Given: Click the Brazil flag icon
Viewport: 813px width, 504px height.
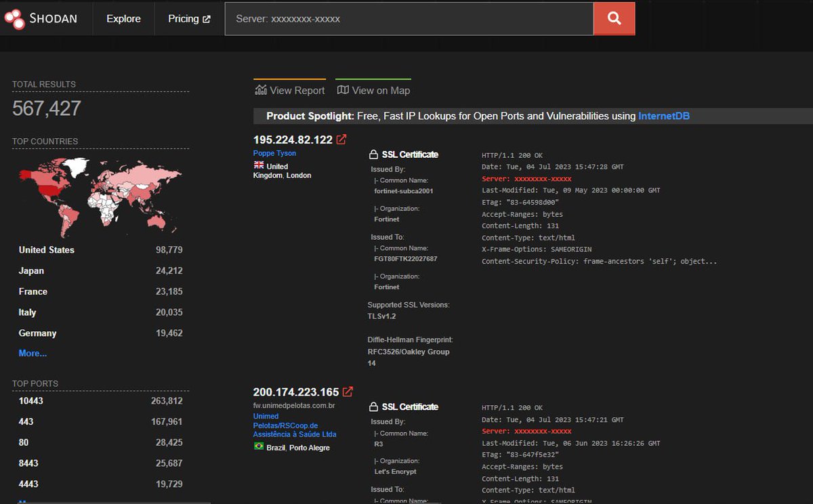Looking at the screenshot, I should pyautogui.click(x=259, y=446).
